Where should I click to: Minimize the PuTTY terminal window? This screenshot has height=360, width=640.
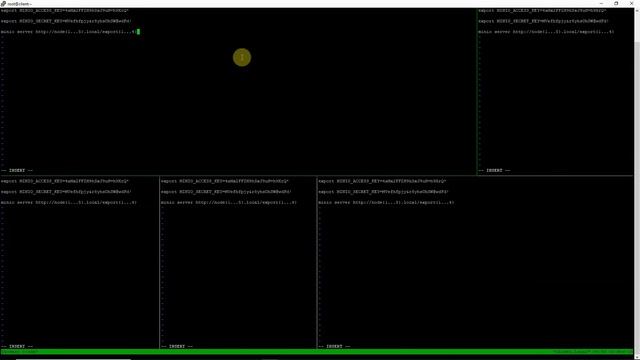tap(601, 3)
